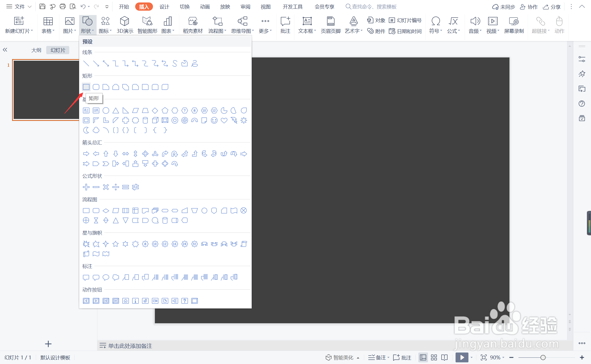Click the zoom slider handle
The image size is (591, 364).
(x=543, y=357)
